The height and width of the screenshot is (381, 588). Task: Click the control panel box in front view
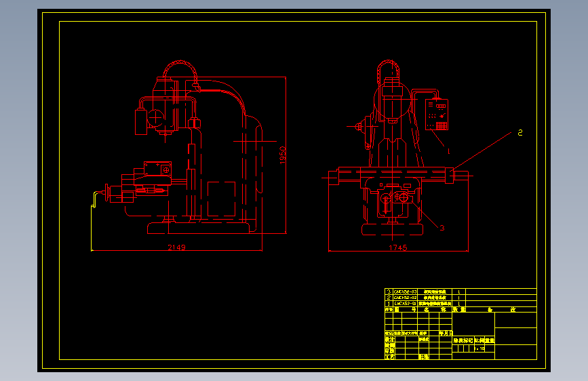point(437,115)
